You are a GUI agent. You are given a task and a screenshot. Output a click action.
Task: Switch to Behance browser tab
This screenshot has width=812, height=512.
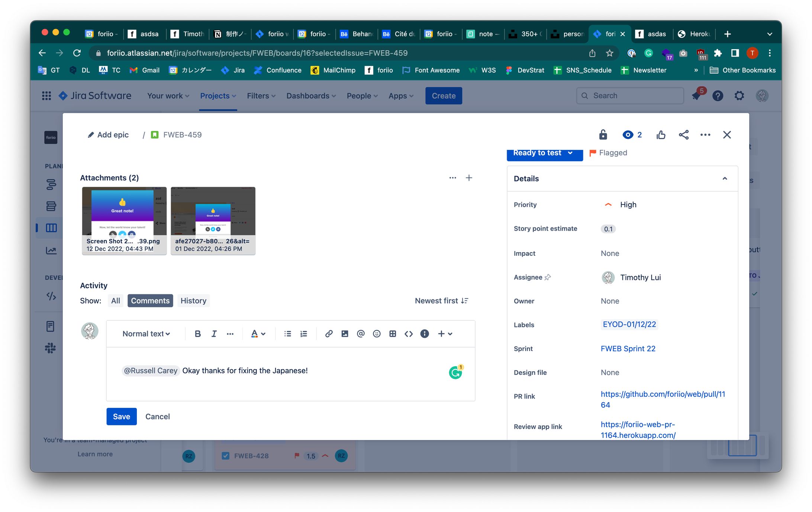click(357, 34)
